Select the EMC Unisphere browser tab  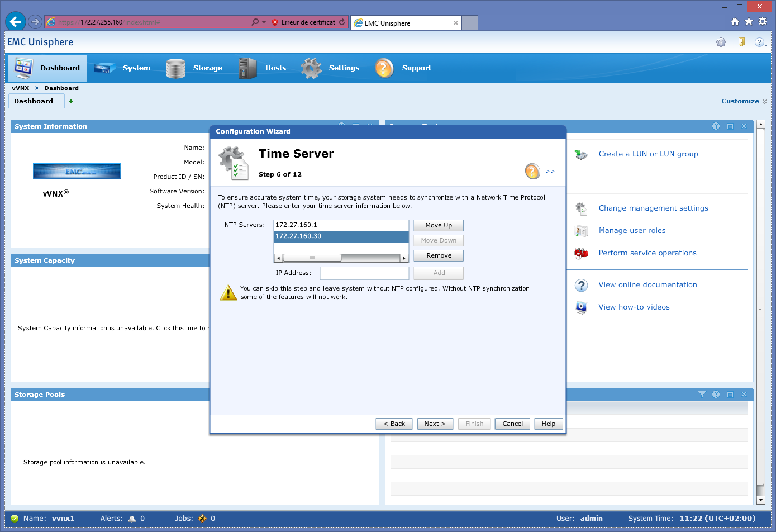coord(405,23)
